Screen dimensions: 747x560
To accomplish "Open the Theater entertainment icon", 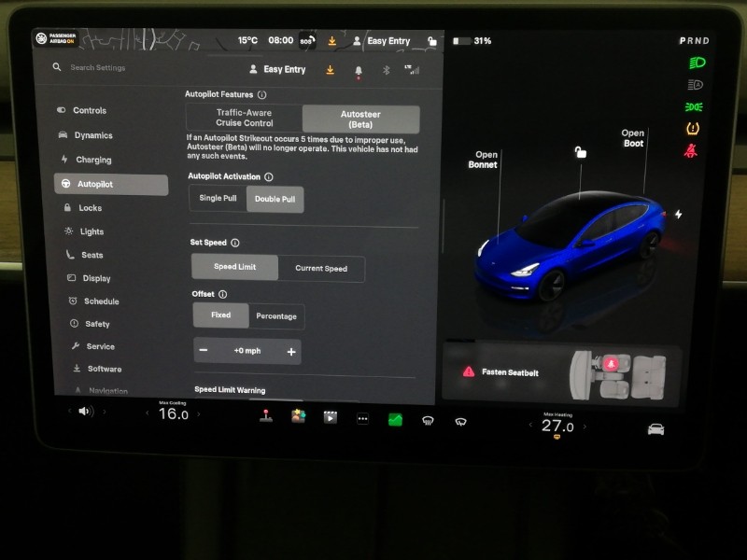I will point(329,417).
